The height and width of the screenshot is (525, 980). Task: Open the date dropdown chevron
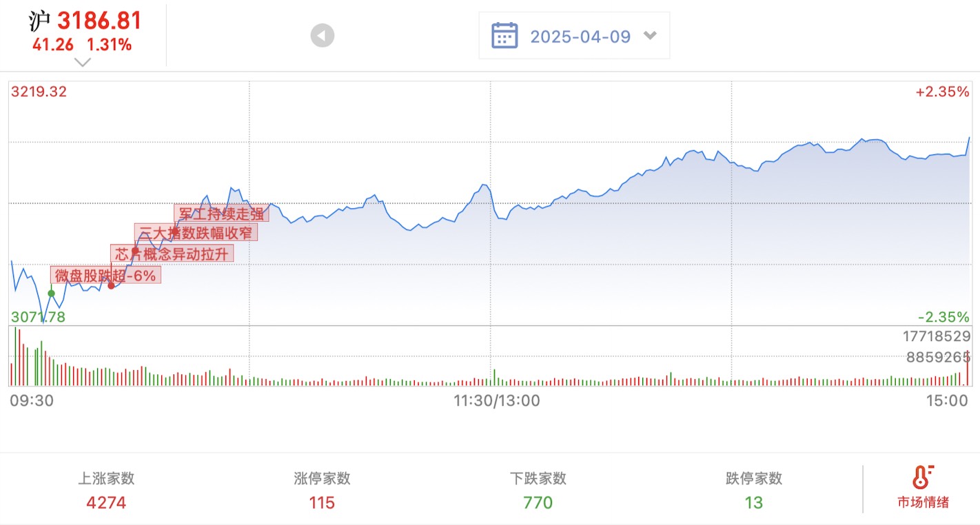pyautogui.click(x=650, y=35)
